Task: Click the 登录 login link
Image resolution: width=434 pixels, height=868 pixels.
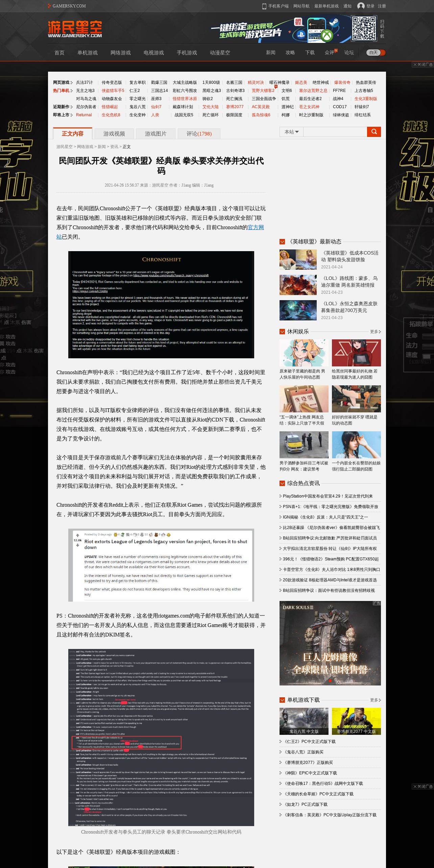Action: coord(370,6)
